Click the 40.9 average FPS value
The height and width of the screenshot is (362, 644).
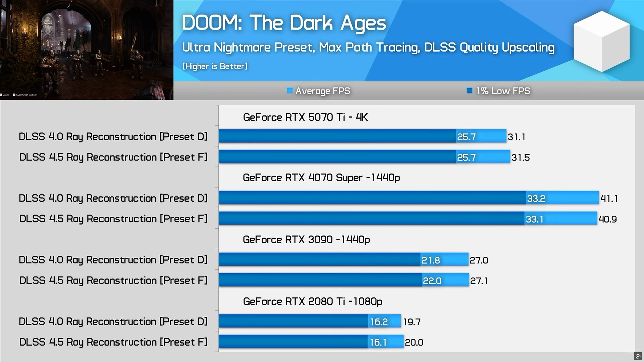608,219
